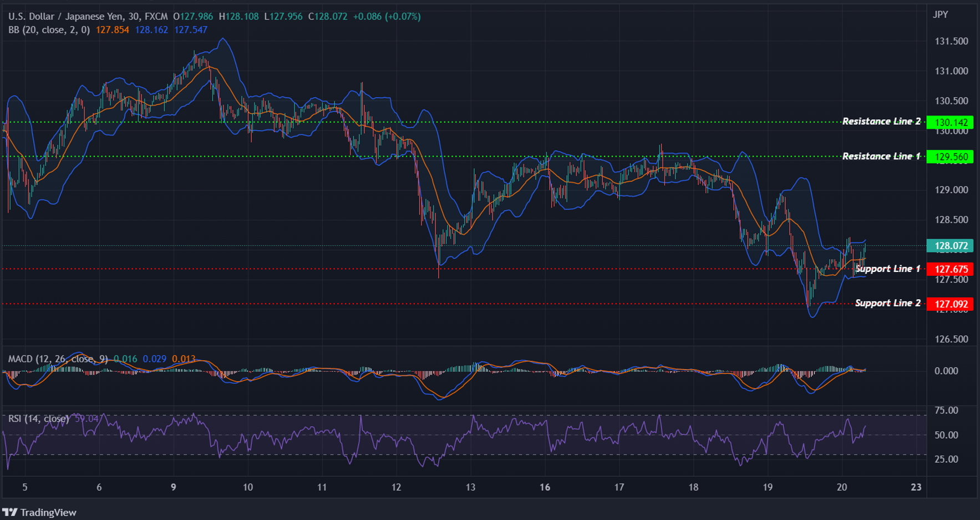This screenshot has width=980, height=520.
Task: Click the teal current price tag 128.072
Action: point(950,244)
